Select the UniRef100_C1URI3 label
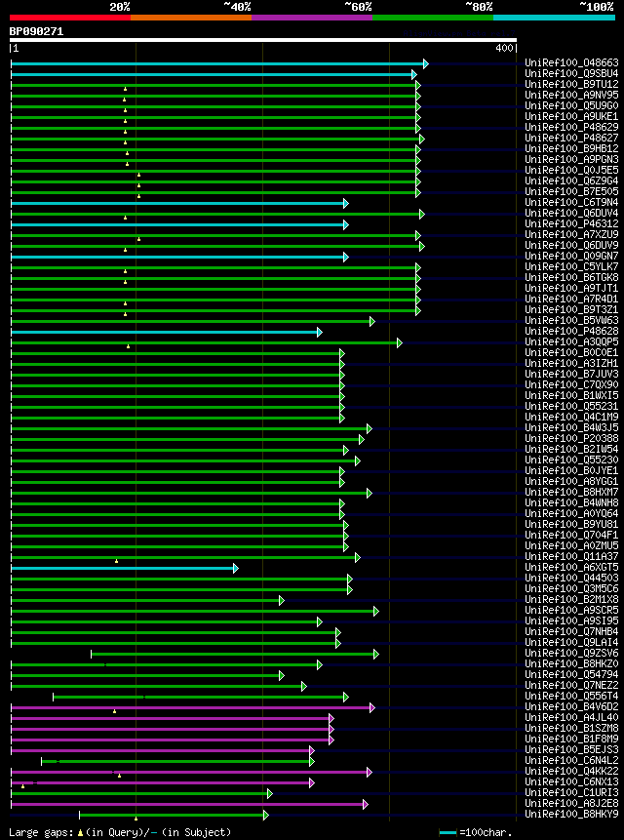The width and height of the screenshot is (624, 840). tap(571, 792)
